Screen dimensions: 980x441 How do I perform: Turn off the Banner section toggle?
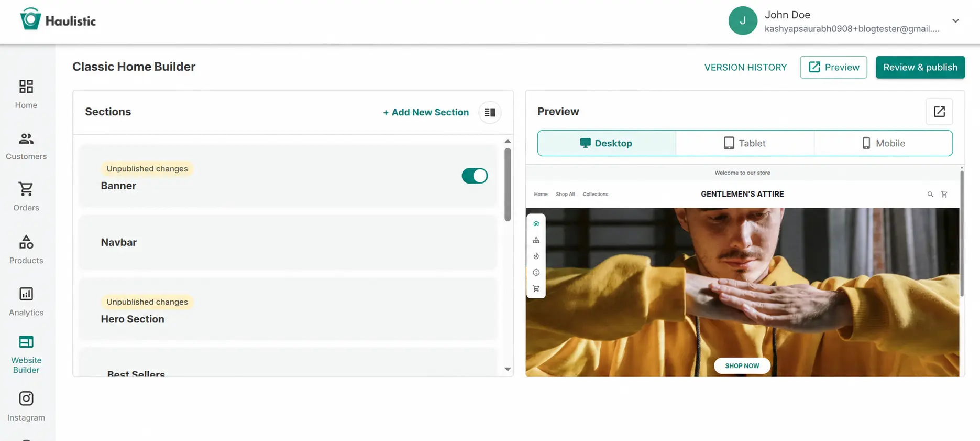click(x=475, y=176)
